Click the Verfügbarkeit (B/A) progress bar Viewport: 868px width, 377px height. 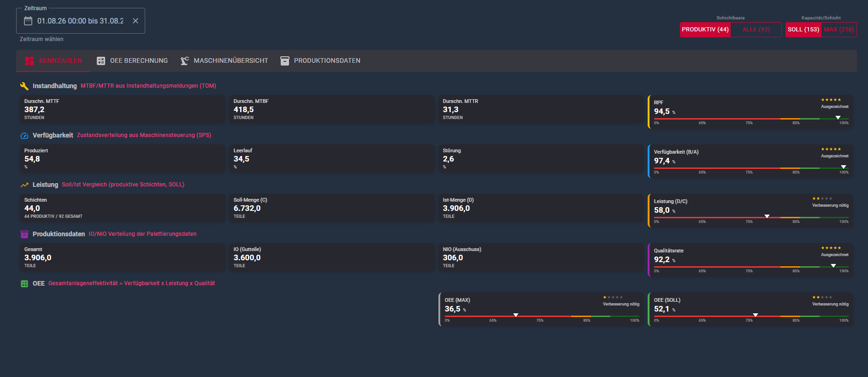[751, 168]
